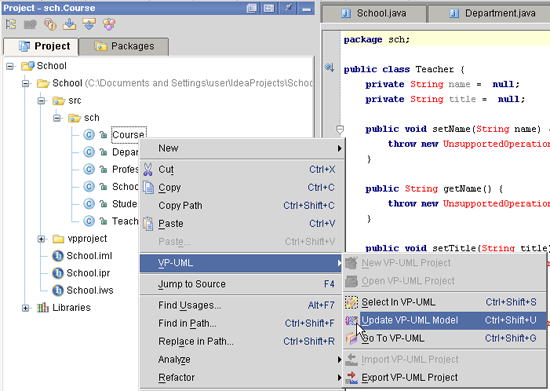Choose Go To VP-UML menu item
550x391 pixels.
[x=445, y=338]
